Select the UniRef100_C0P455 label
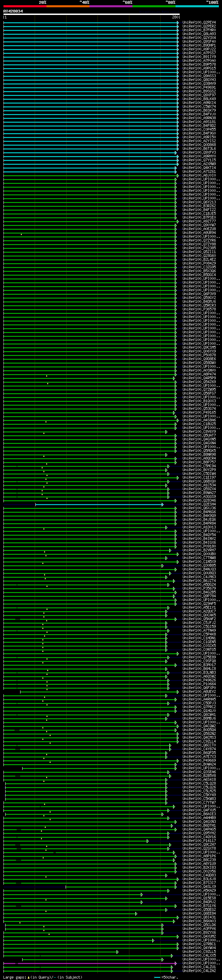222x980 pixels. coord(199,129)
